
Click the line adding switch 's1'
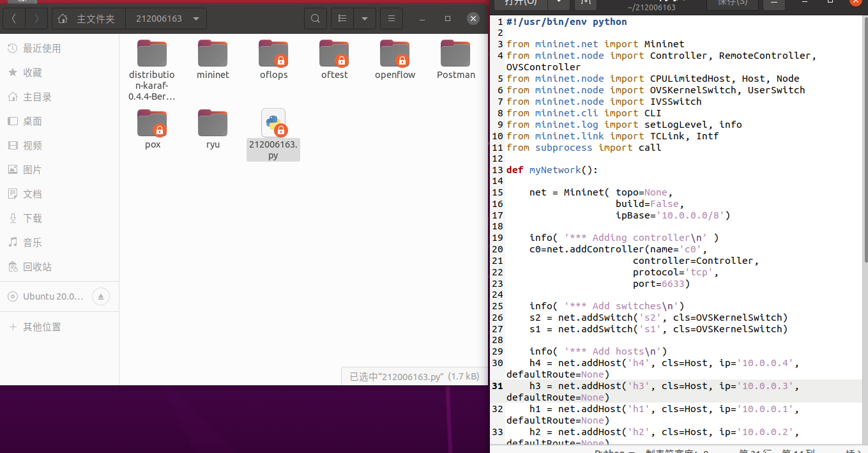[659, 329]
